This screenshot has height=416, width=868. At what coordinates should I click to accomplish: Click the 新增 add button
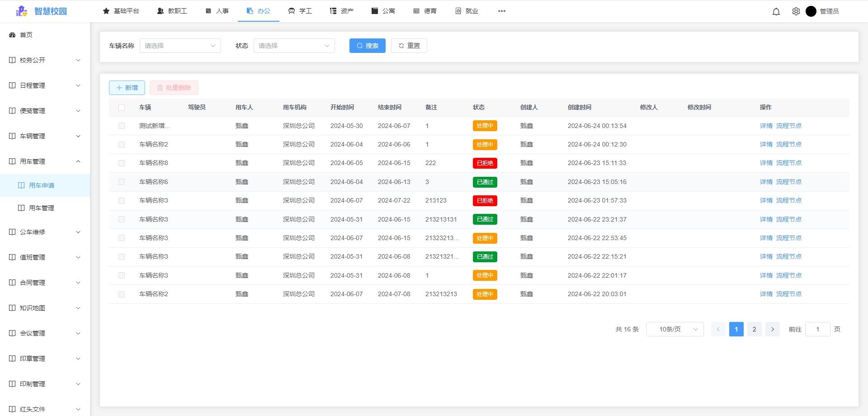point(127,88)
